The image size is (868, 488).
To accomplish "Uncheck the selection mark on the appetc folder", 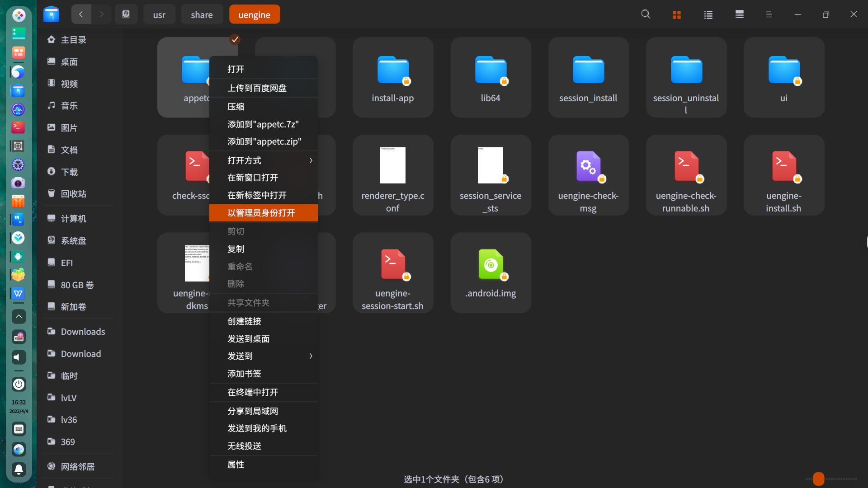I will click(235, 39).
